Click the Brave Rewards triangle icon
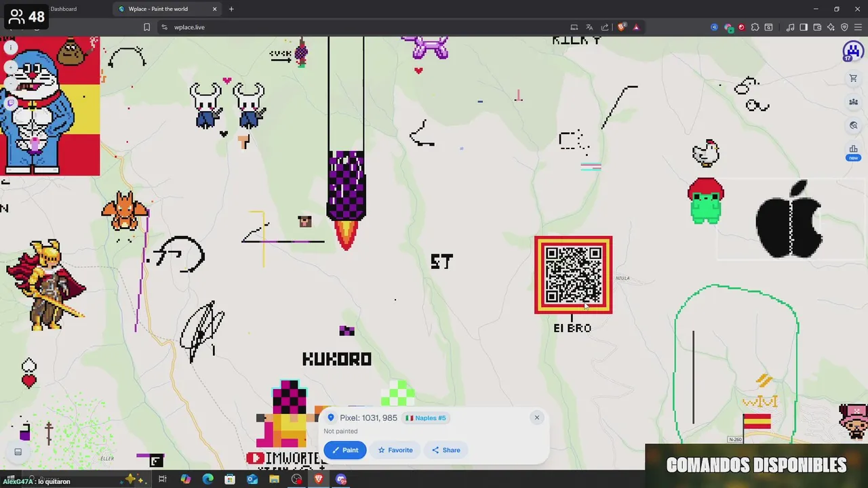This screenshot has width=868, height=488. [x=636, y=27]
